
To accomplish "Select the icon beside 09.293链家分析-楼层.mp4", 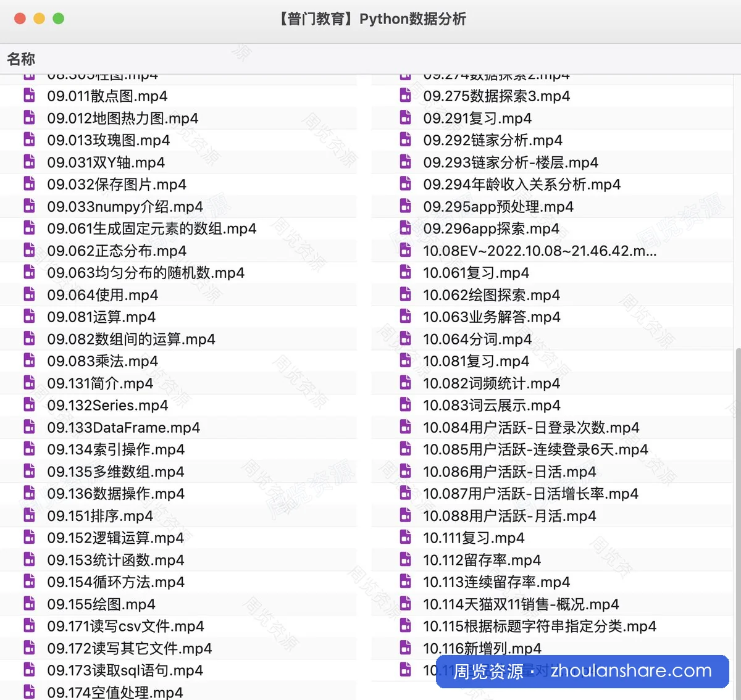I will click(406, 162).
